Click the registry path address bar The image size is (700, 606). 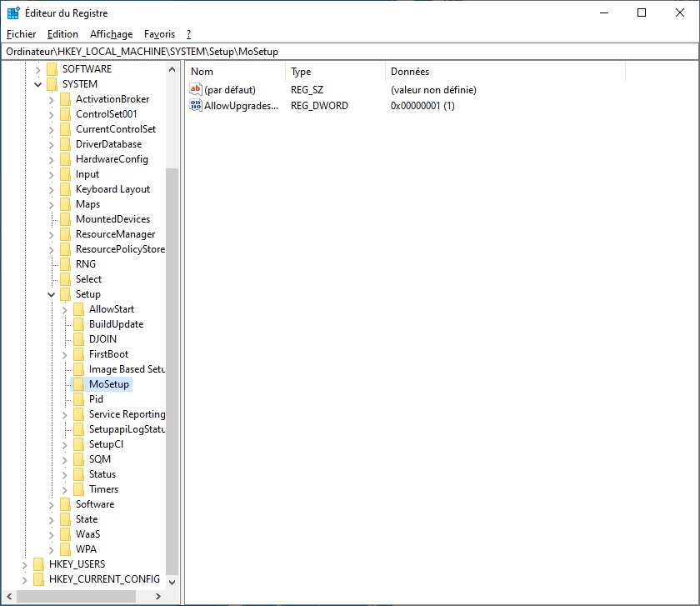point(350,52)
